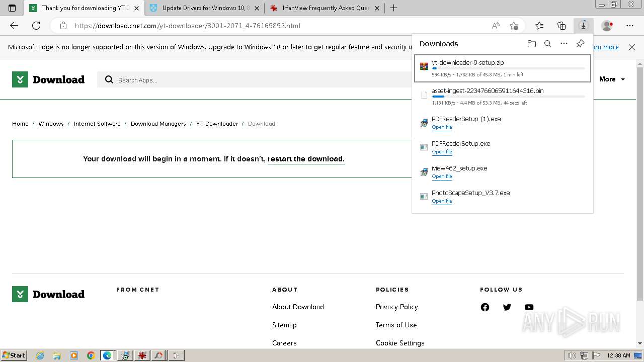Go back to the previous page
The width and height of the screenshot is (644, 362).
(x=14, y=26)
